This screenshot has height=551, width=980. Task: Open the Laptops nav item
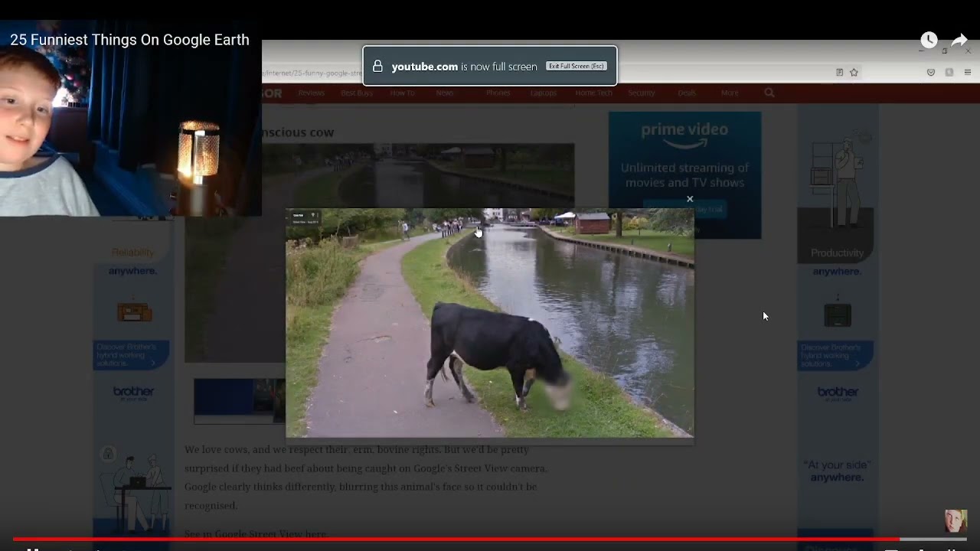pyautogui.click(x=544, y=93)
